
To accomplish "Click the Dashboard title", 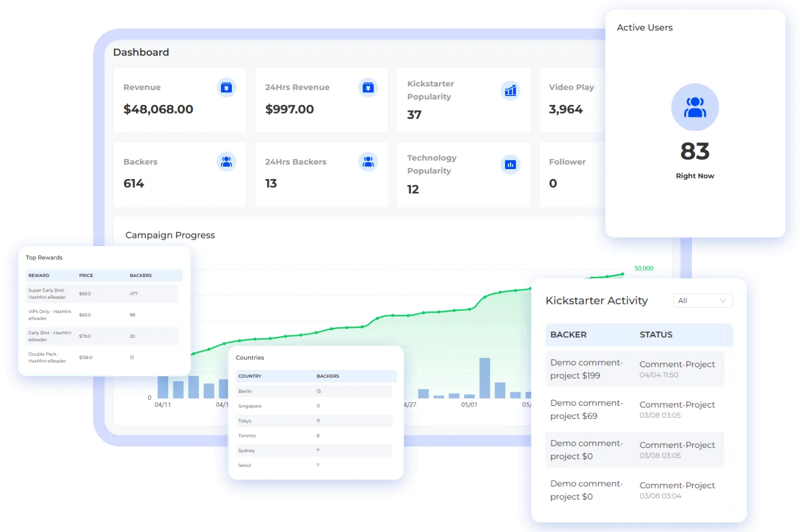I will 141,52.
